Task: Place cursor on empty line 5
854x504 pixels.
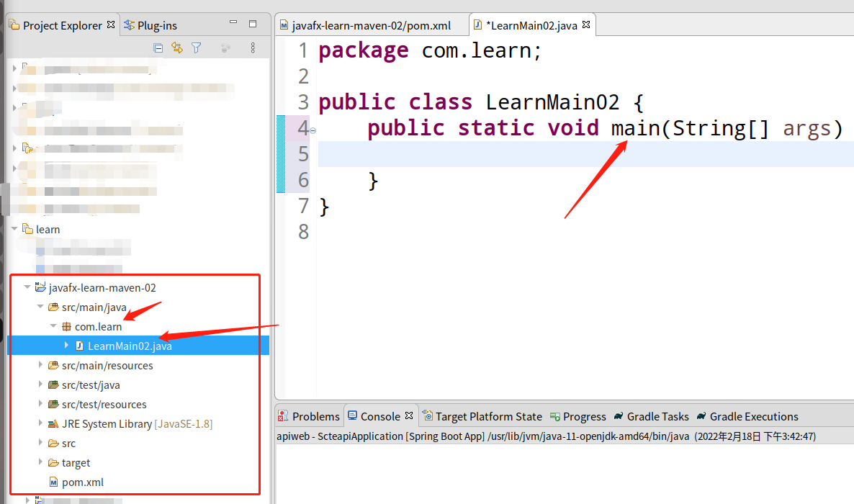Action: tap(585, 154)
